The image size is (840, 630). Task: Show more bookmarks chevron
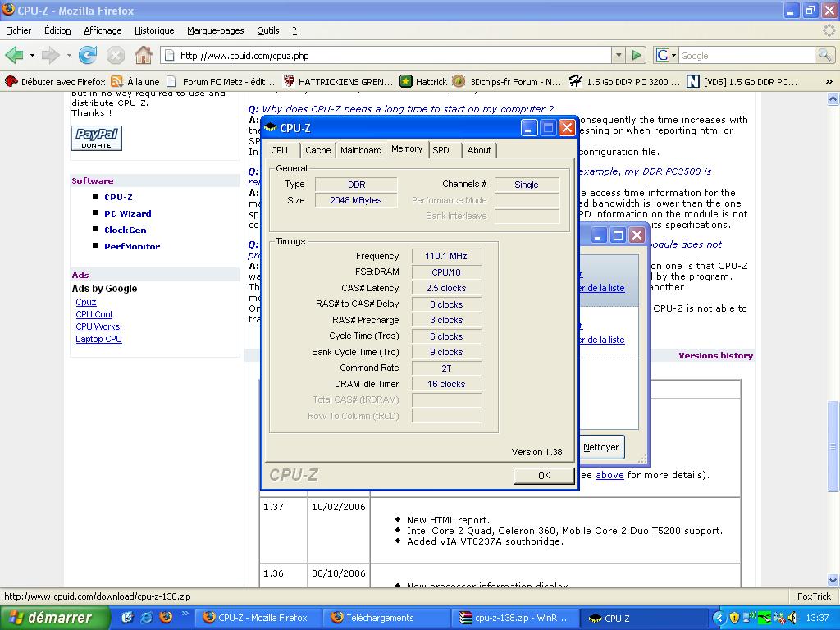tap(829, 81)
